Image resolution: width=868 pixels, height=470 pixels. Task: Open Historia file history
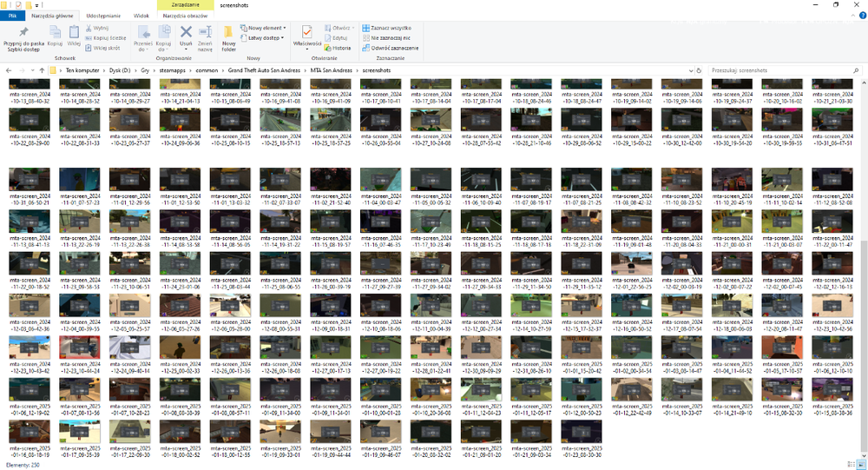[x=338, y=48]
